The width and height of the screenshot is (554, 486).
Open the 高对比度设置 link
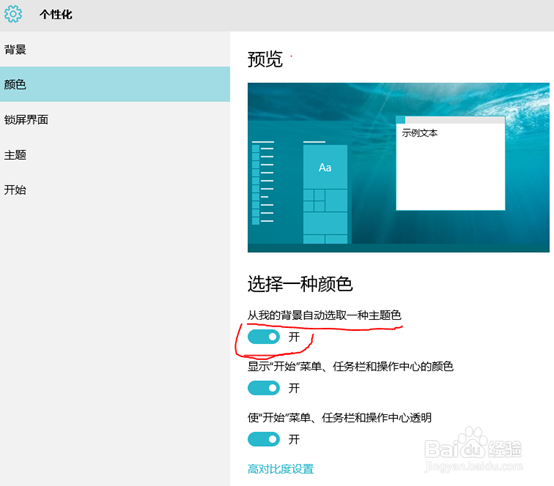point(281,469)
